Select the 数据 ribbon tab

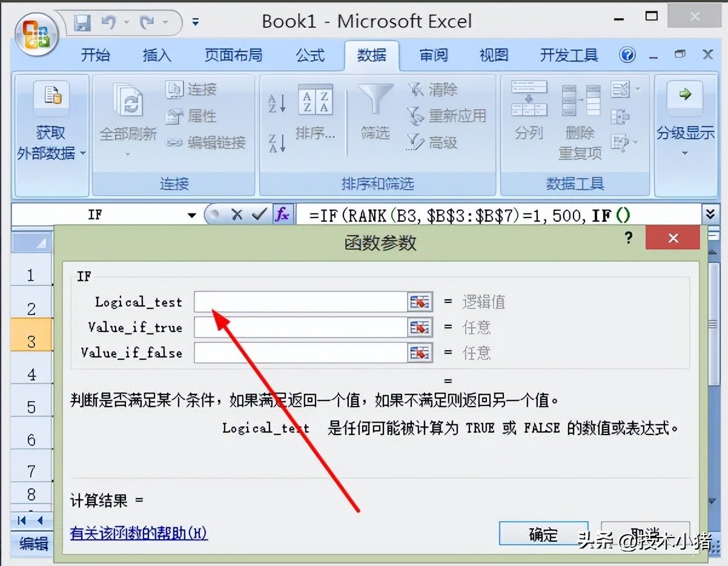point(371,55)
